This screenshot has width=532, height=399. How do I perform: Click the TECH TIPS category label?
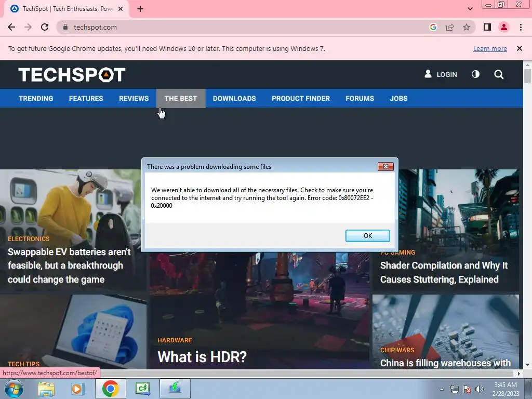coord(23,364)
